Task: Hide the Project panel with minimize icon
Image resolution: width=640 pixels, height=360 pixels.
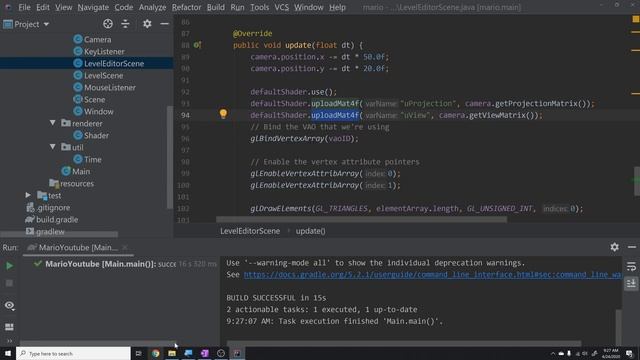Action: pyautogui.click(x=164, y=24)
